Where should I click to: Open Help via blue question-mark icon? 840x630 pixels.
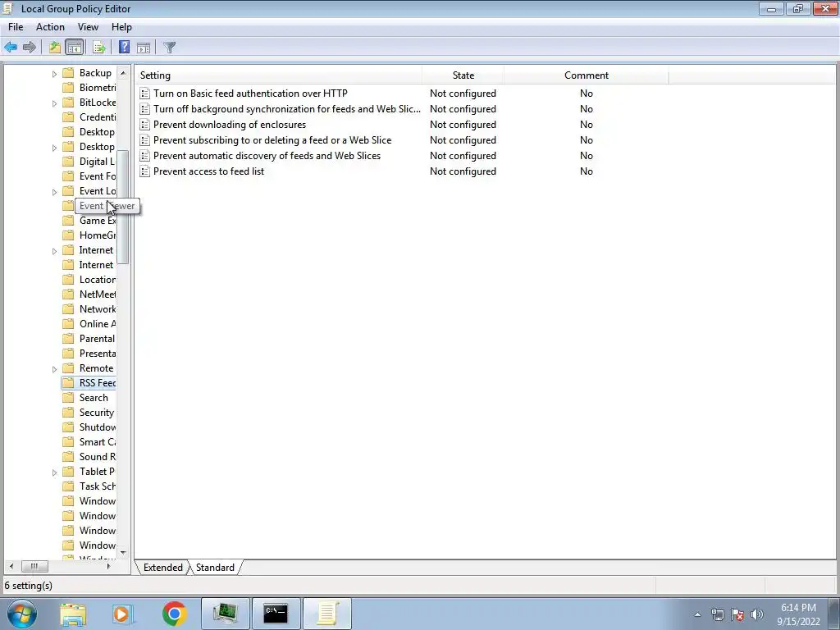tap(124, 47)
